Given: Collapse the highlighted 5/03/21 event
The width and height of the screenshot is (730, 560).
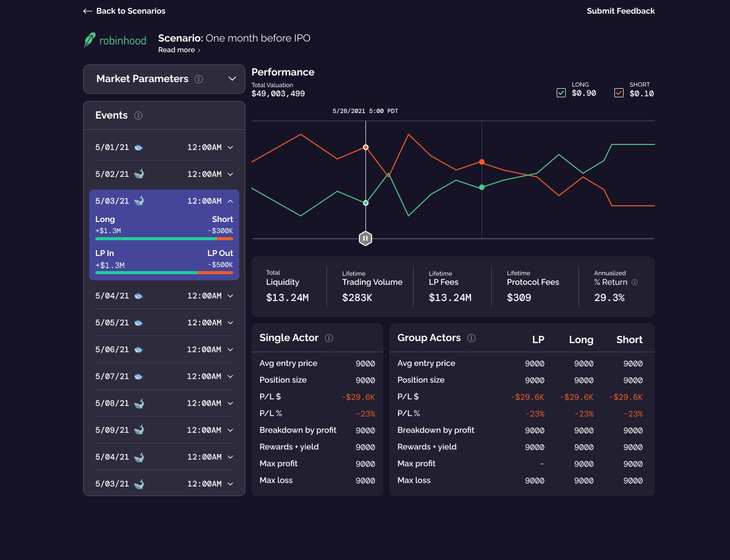Looking at the screenshot, I should point(230,201).
